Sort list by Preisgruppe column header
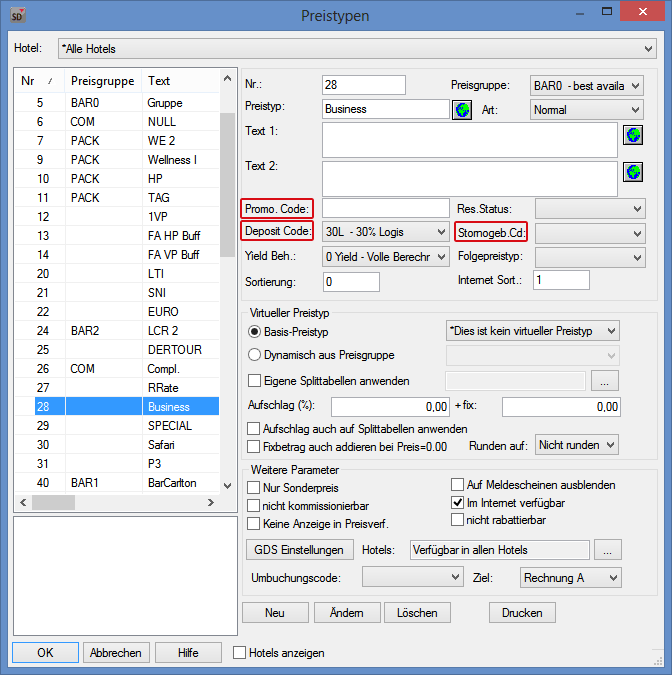Screen dimensions: 672x675 [102, 81]
